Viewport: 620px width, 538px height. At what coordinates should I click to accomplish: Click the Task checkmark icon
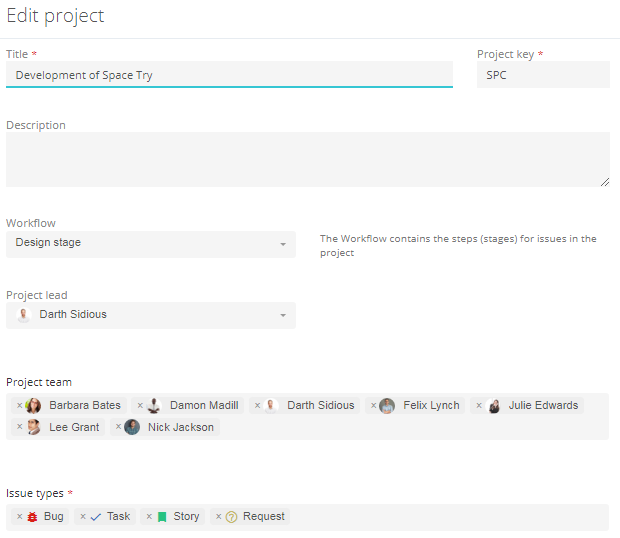coord(96,517)
